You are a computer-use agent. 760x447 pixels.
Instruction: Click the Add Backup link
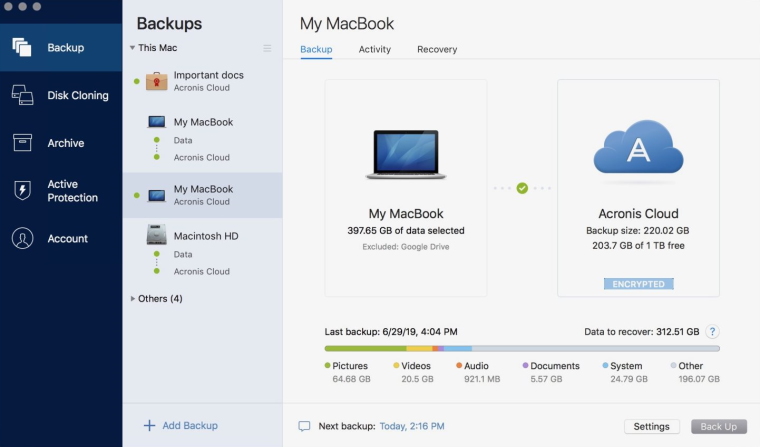tap(190, 426)
